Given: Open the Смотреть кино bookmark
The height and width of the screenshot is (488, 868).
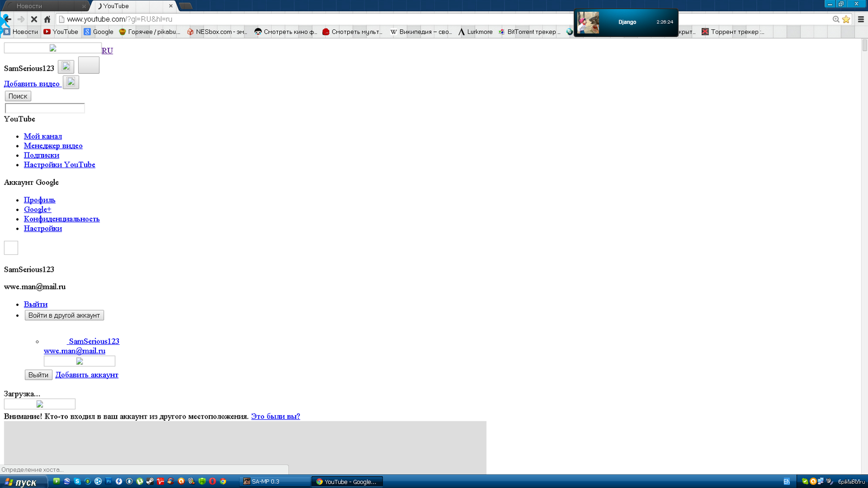Looking at the screenshot, I should coord(285,32).
